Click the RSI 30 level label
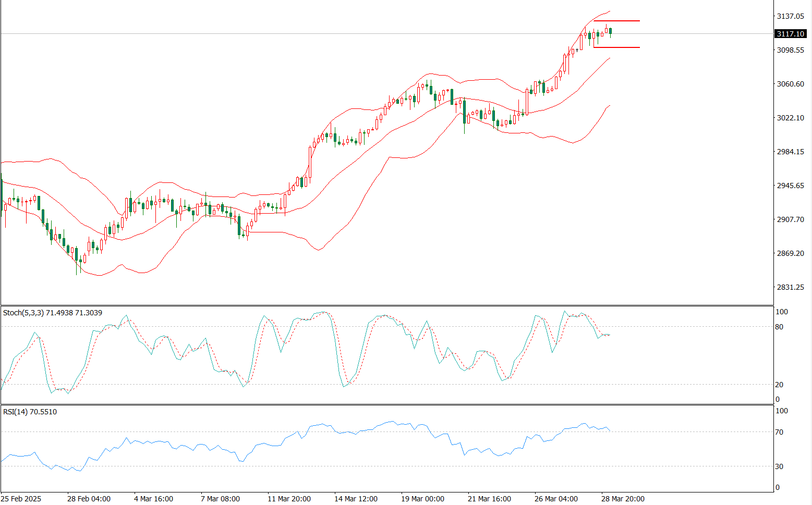The height and width of the screenshot is (505, 812). point(779,466)
